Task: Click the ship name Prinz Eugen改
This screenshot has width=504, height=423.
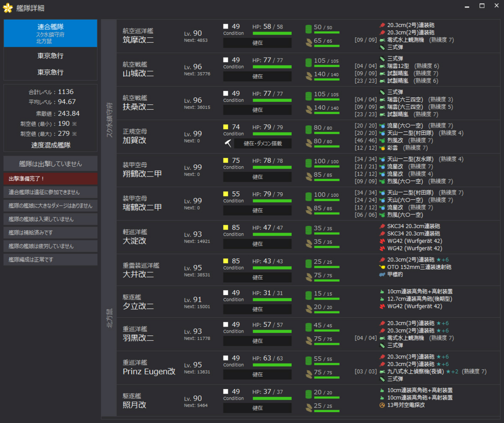Action: coord(149,372)
